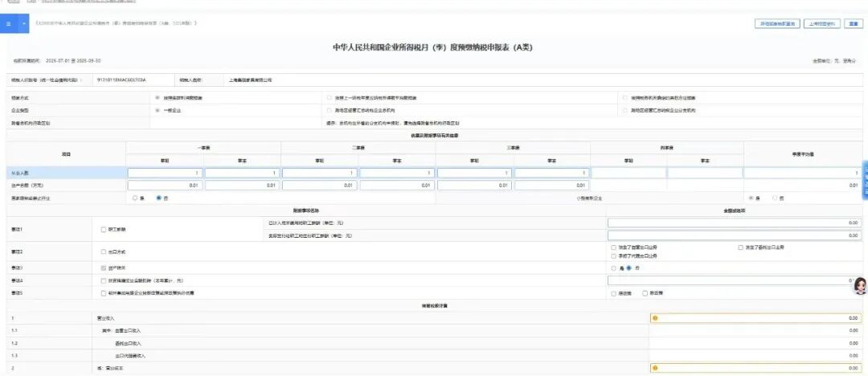Choose the 按照税务机关确定的其他方法预缴 option

tap(624, 98)
